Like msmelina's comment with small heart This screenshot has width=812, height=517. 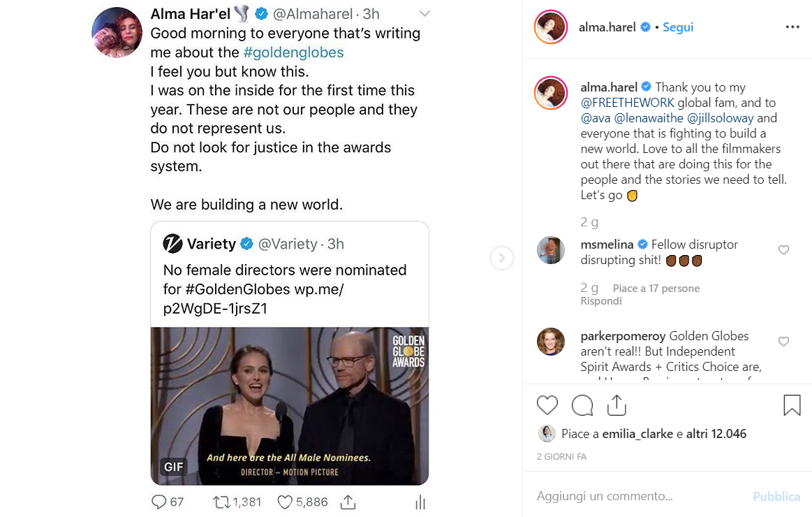783,250
